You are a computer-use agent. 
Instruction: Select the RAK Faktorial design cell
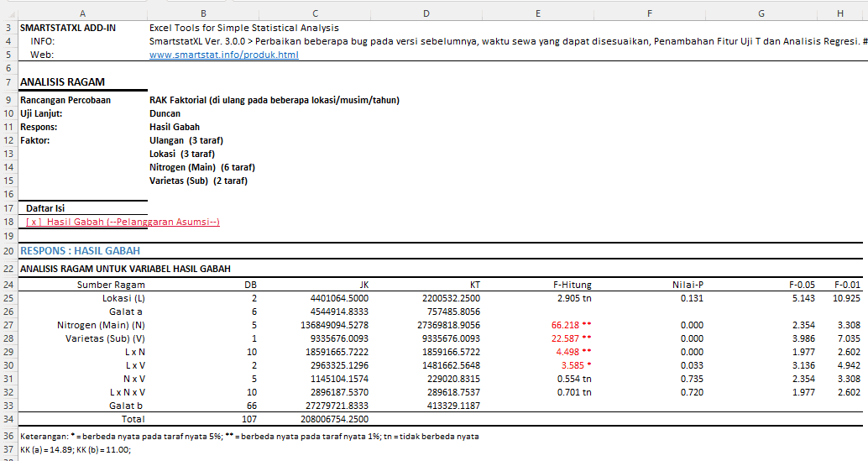pos(274,100)
